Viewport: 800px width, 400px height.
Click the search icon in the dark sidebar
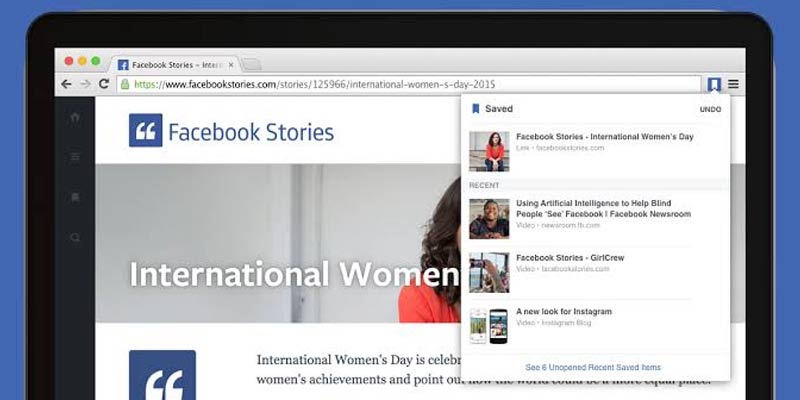75,237
